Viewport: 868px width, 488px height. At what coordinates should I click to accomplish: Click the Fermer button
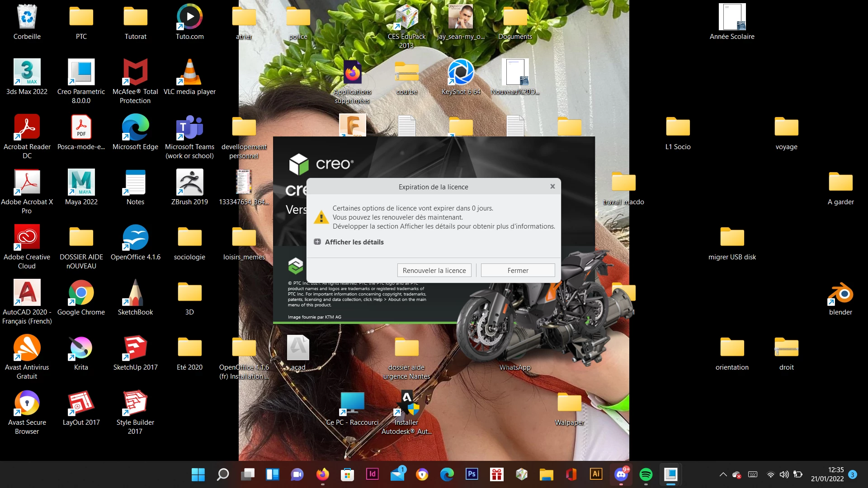pyautogui.click(x=518, y=270)
